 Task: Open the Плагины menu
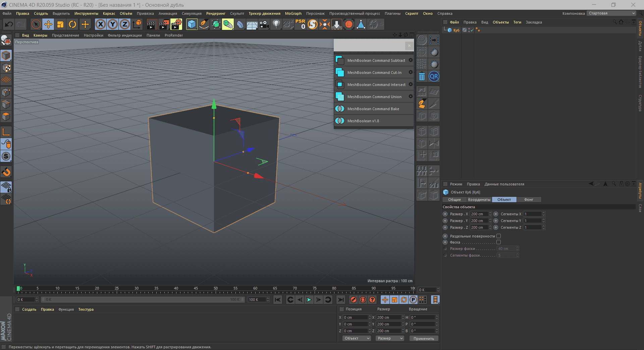pyautogui.click(x=392, y=13)
